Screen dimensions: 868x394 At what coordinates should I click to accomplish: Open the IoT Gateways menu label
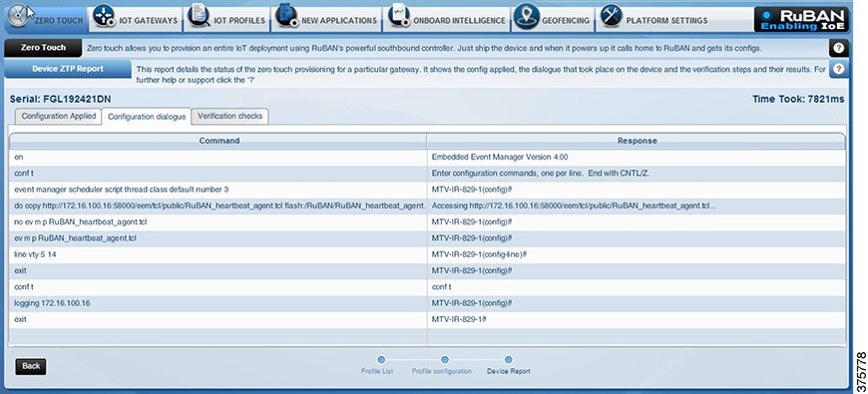(x=149, y=21)
